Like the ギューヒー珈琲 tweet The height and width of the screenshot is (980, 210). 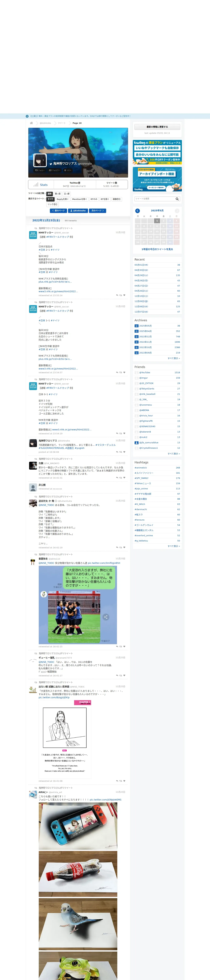tap(124, 676)
